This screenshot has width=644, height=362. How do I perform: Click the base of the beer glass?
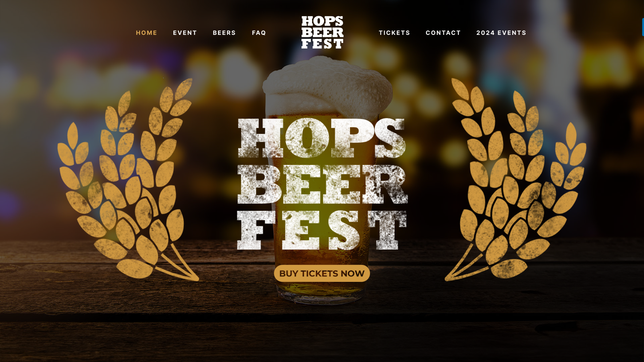click(x=322, y=295)
